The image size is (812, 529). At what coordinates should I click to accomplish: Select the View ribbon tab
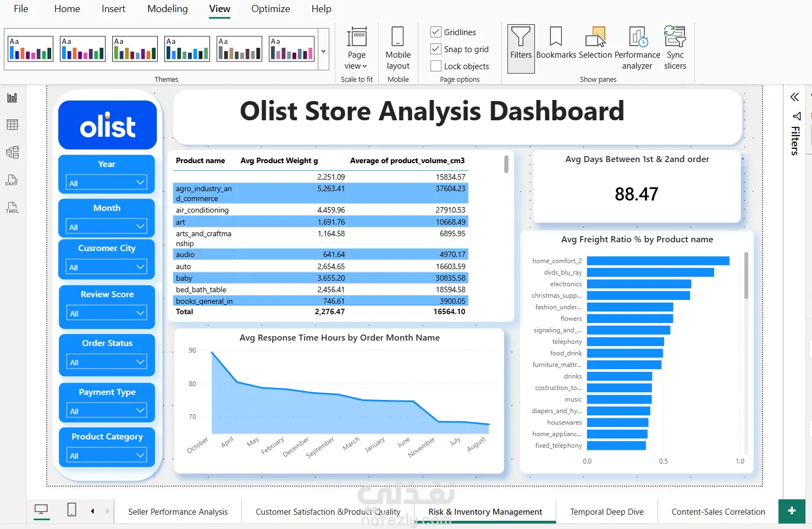(220, 9)
